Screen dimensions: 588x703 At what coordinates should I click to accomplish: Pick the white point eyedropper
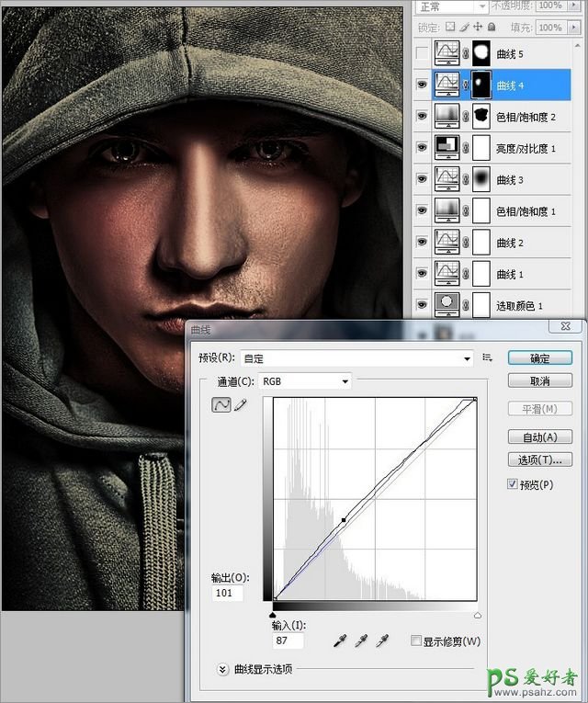(x=382, y=641)
